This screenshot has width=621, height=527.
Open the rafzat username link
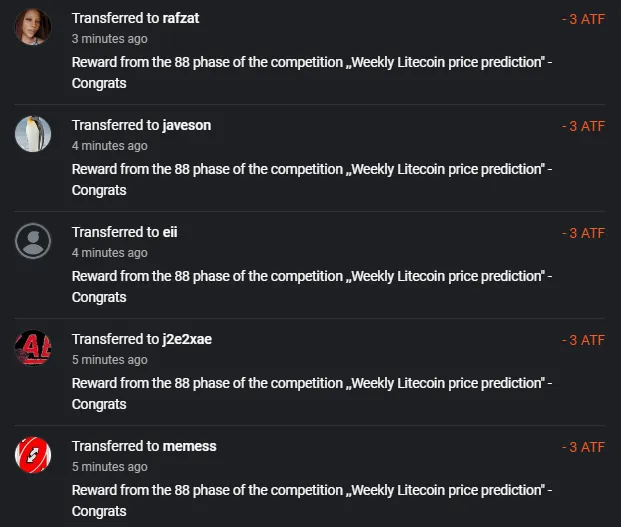tap(181, 18)
